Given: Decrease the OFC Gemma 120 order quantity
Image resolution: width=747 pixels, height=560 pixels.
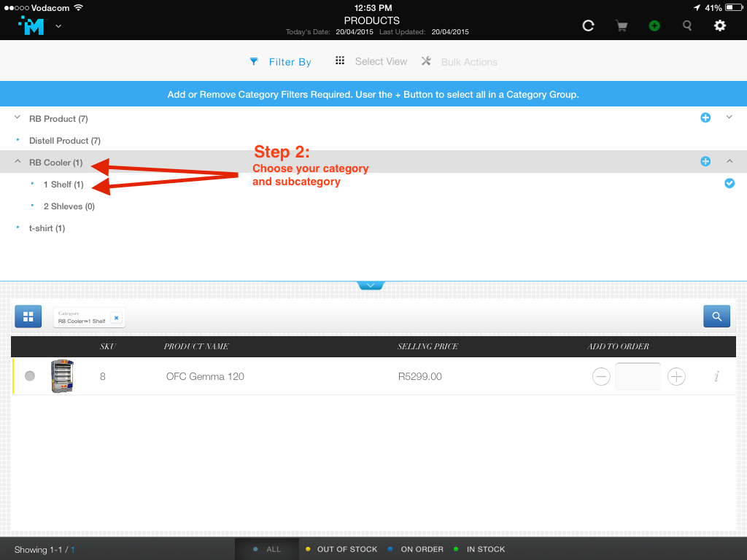Looking at the screenshot, I should pos(601,377).
